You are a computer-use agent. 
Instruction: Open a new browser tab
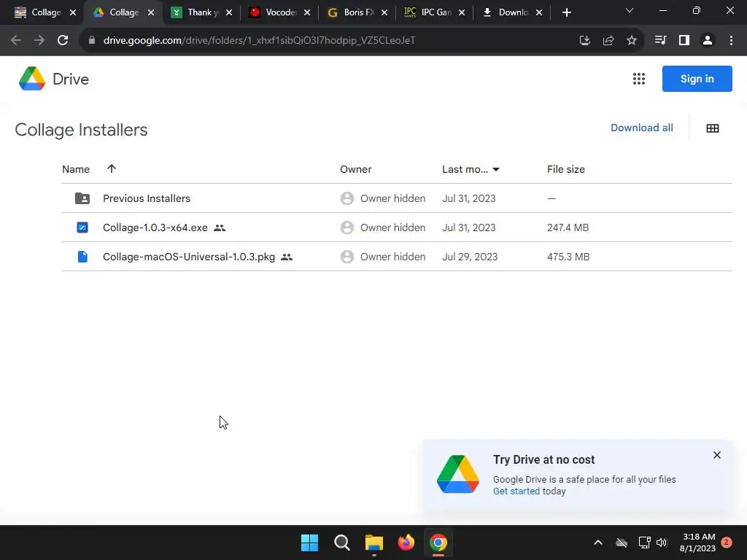pyautogui.click(x=566, y=12)
